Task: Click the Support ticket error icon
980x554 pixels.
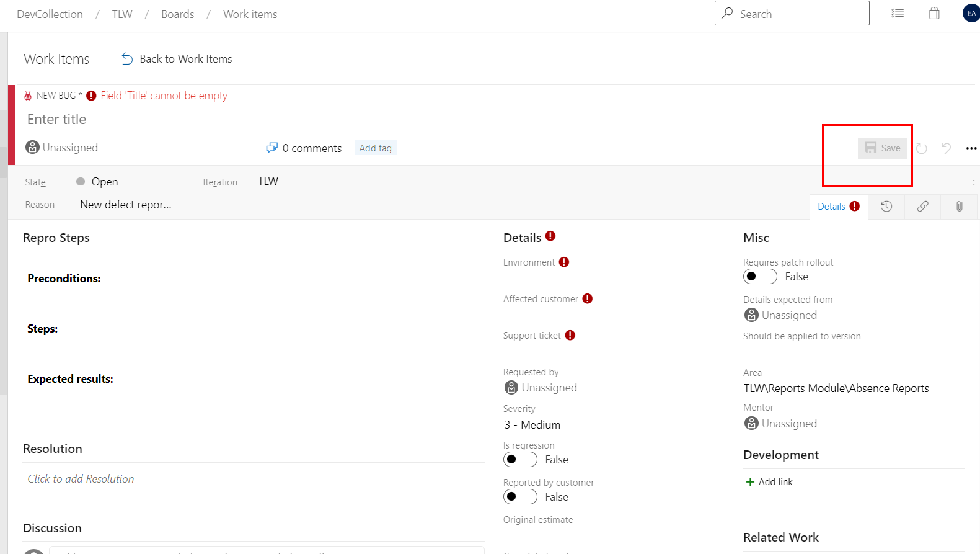Action: pyautogui.click(x=570, y=335)
